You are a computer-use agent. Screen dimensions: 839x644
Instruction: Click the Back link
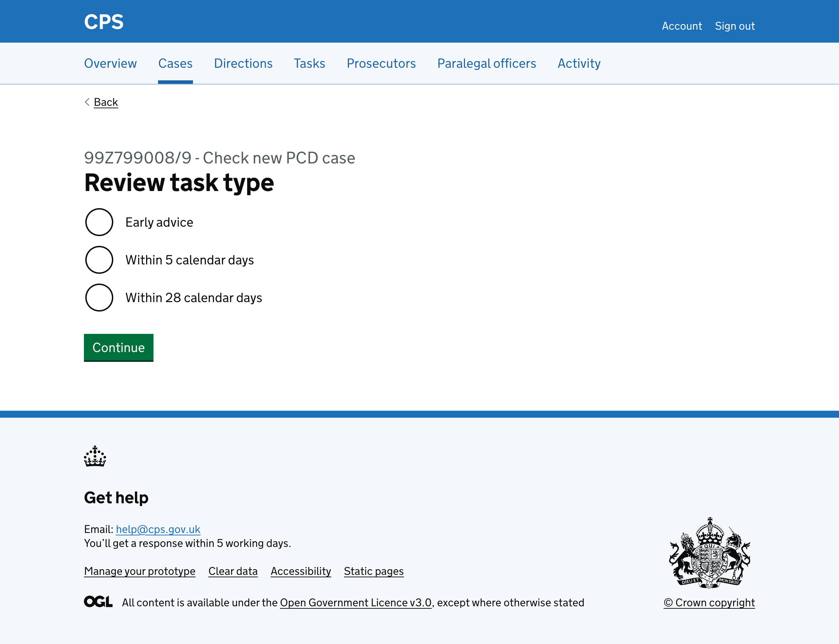[106, 102]
